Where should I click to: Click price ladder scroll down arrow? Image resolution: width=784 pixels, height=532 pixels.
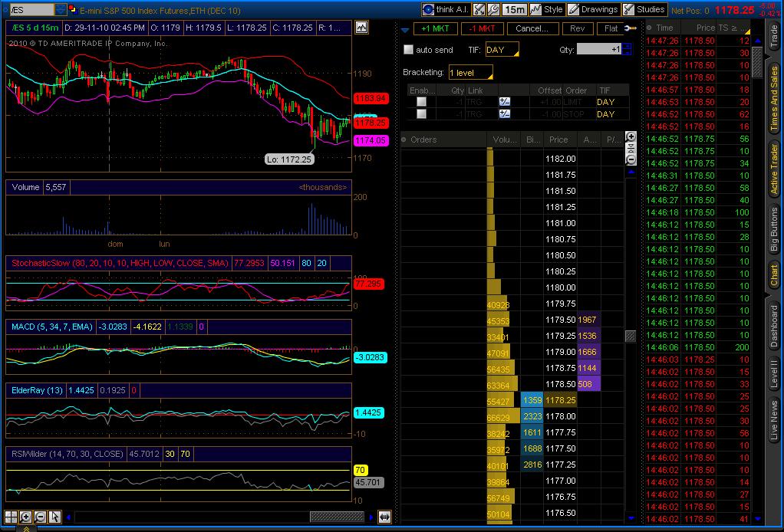pyautogui.click(x=631, y=518)
